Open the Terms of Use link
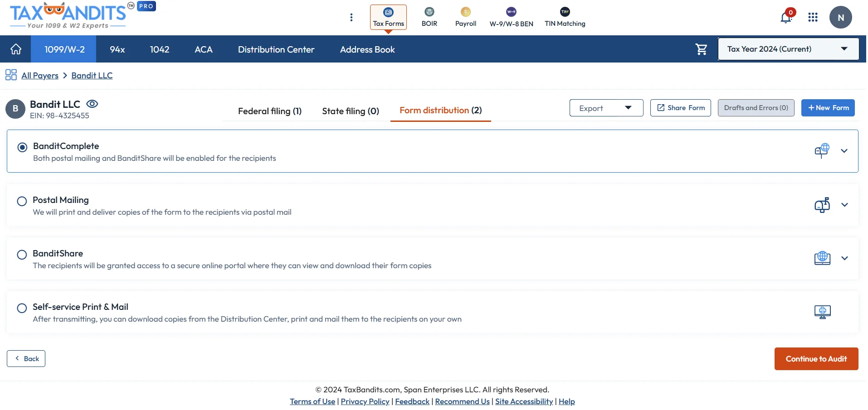The height and width of the screenshot is (410, 868). point(312,401)
